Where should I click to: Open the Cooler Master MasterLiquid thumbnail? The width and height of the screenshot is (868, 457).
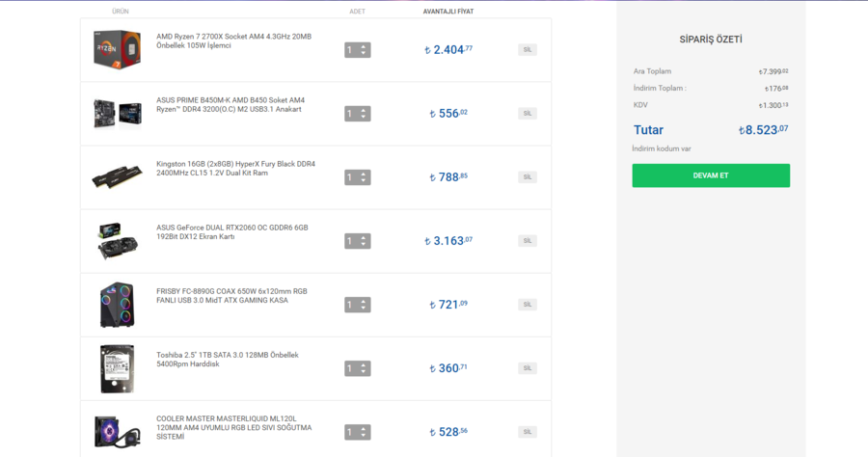click(x=117, y=432)
